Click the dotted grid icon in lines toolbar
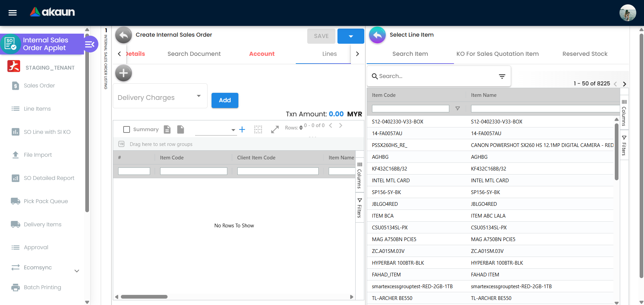Viewport: 644px width, 305px height. (258, 129)
